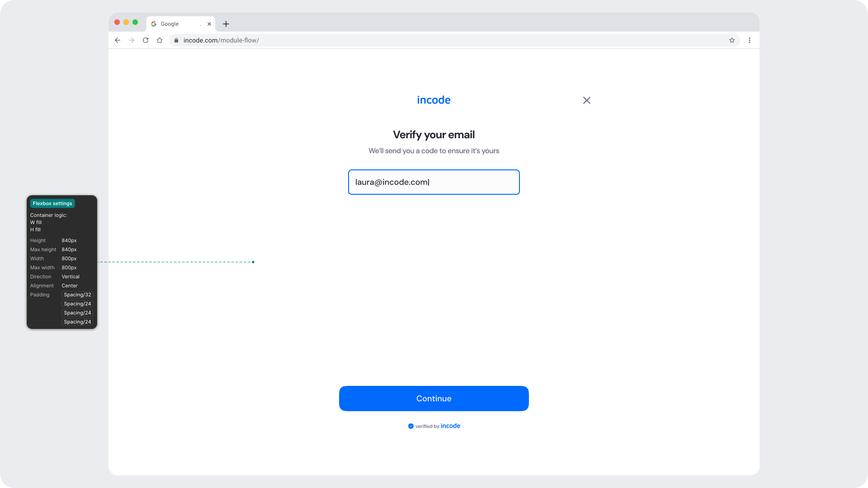Click the Container logic label
This screenshot has width=868, height=488.
click(x=48, y=215)
